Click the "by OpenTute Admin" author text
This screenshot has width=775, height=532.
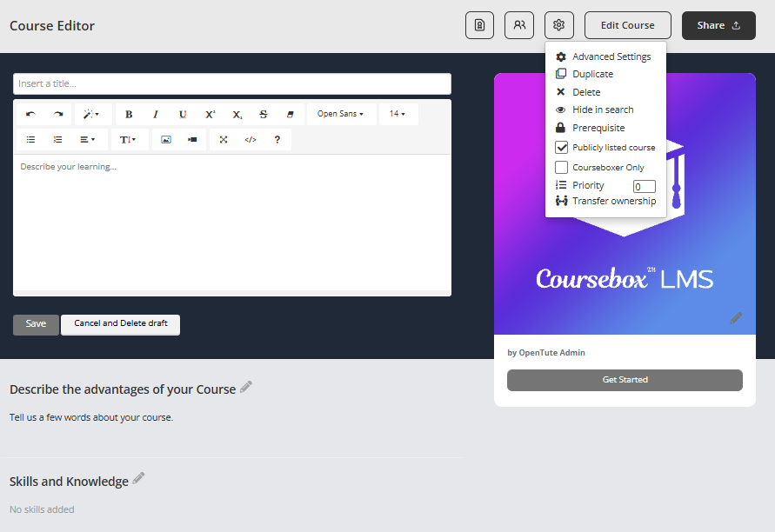pos(546,353)
